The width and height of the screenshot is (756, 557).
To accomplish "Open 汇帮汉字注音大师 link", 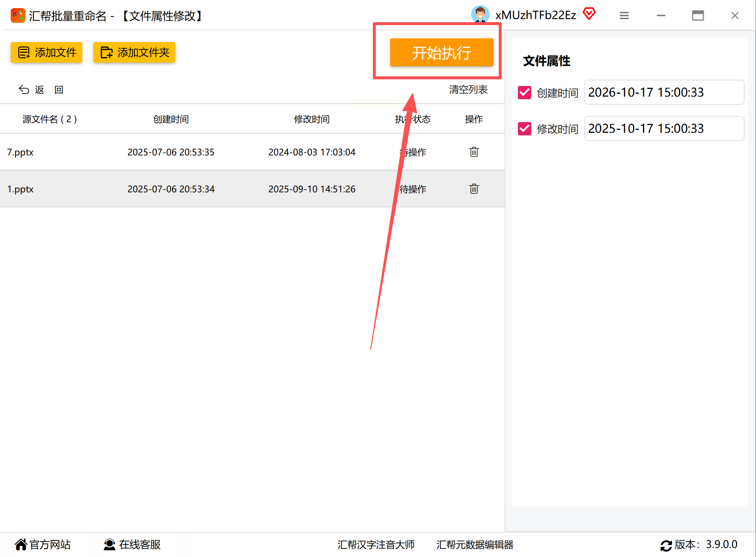I will pyautogui.click(x=376, y=544).
